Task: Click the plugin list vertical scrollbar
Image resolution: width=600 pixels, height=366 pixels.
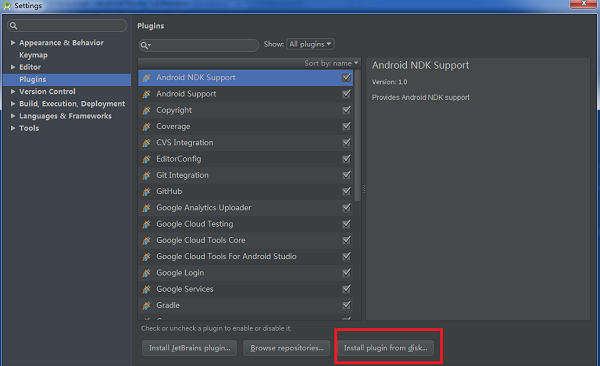Action: (x=358, y=135)
